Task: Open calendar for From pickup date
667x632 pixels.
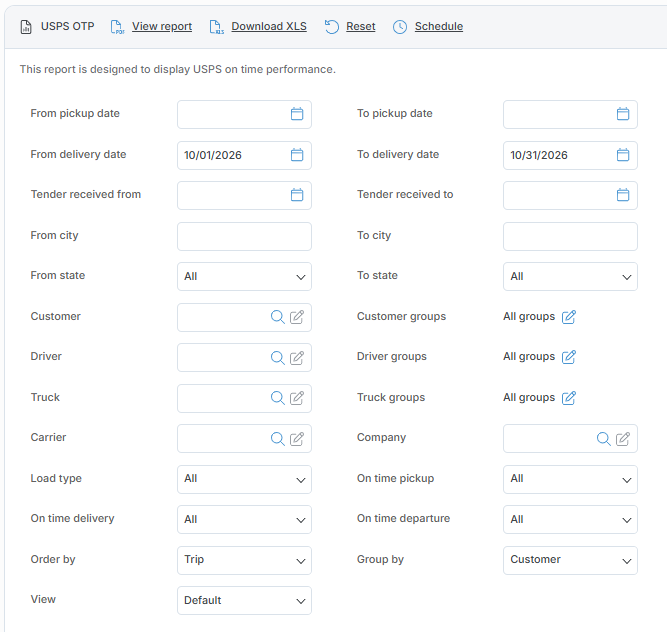Action: point(297,114)
